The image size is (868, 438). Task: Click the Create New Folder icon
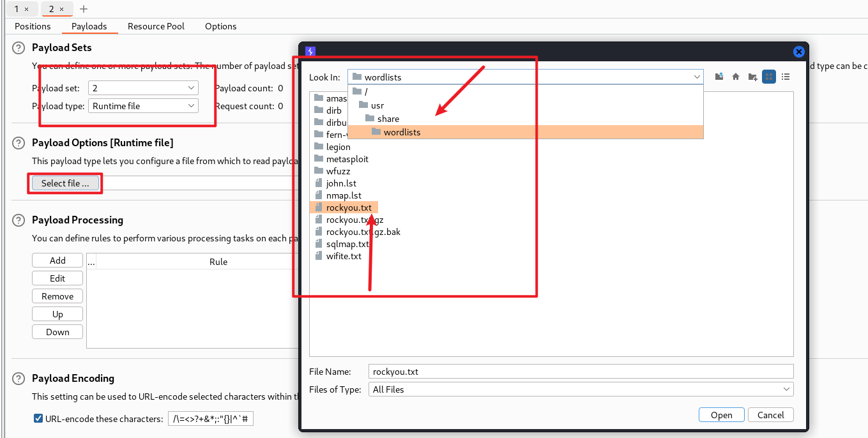click(752, 77)
